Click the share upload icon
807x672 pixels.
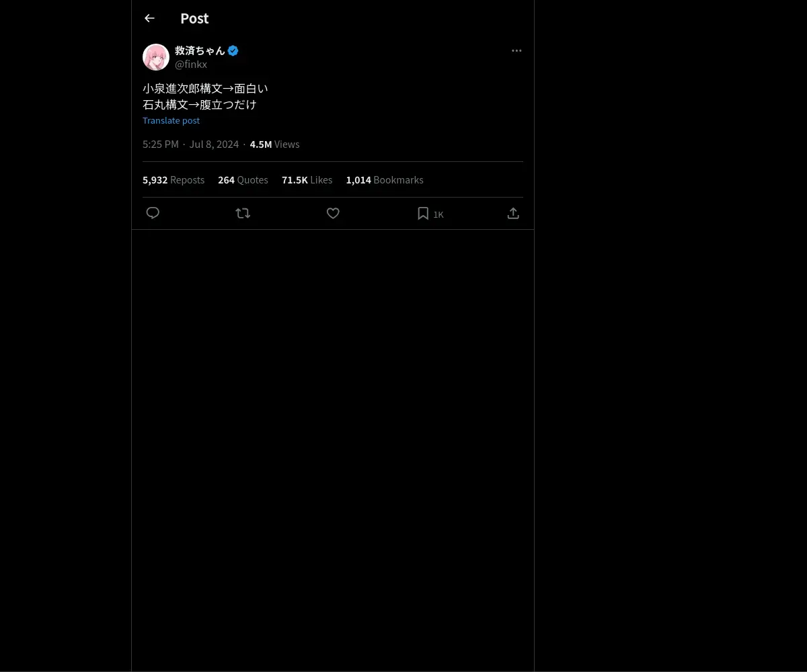(513, 213)
